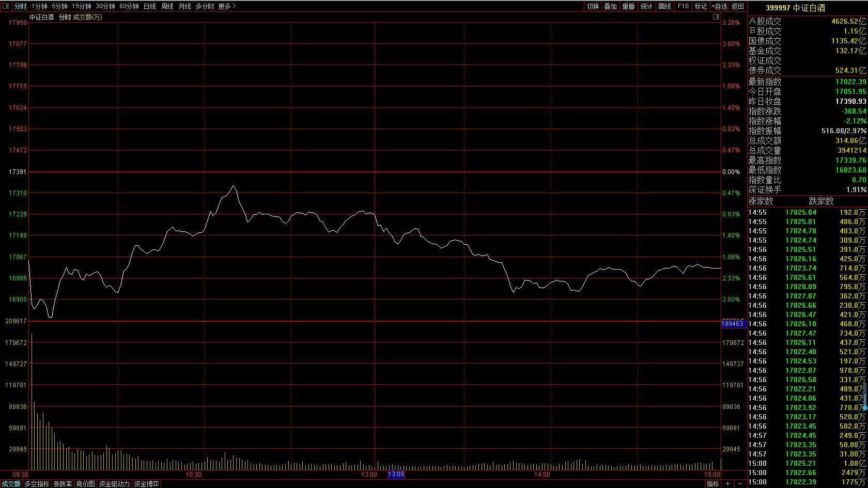Activate the 画线 drawing tool
This screenshot has width=868, height=488.
(664, 6)
